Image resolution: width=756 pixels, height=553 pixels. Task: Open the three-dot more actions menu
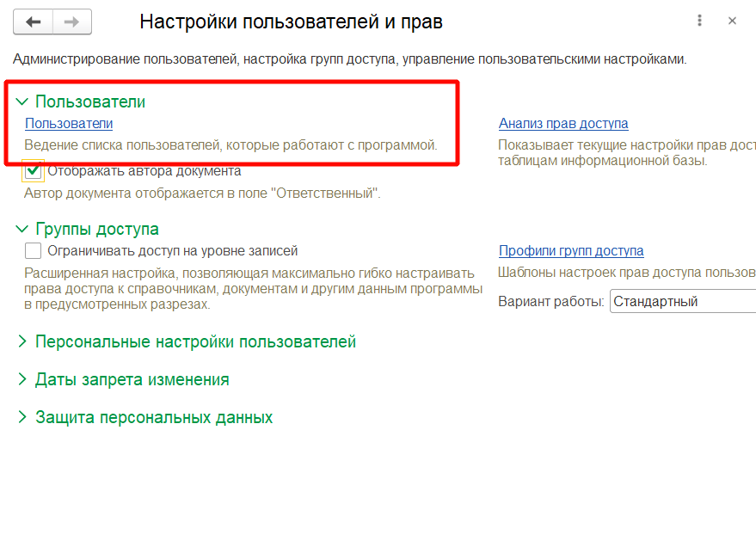tap(700, 21)
